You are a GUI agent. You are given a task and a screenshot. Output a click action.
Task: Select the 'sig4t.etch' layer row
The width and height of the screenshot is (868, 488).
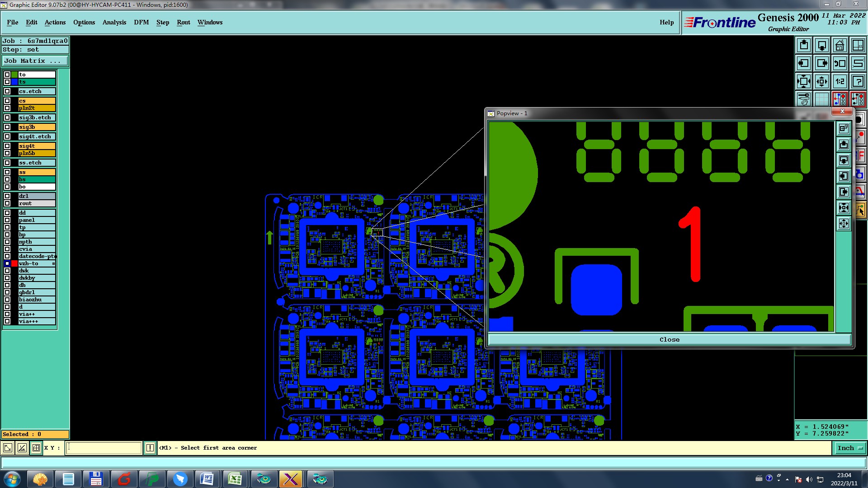[37, 136]
